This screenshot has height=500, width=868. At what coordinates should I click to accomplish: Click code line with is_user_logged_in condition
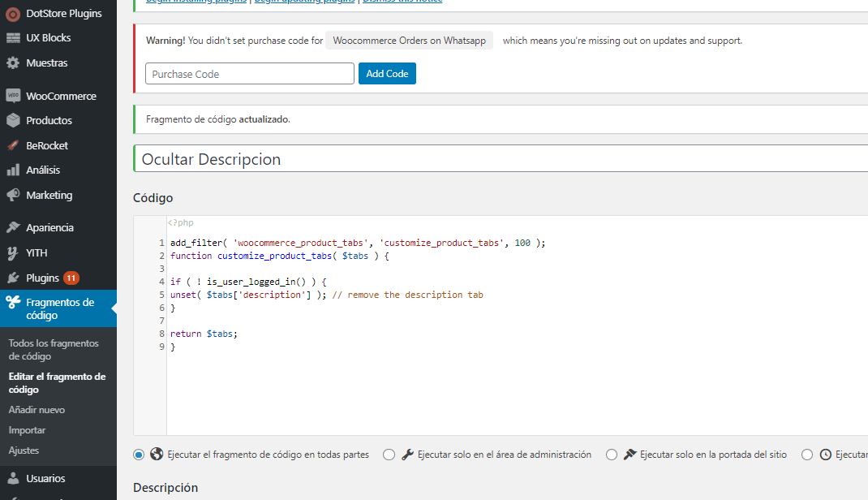tap(248, 282)
